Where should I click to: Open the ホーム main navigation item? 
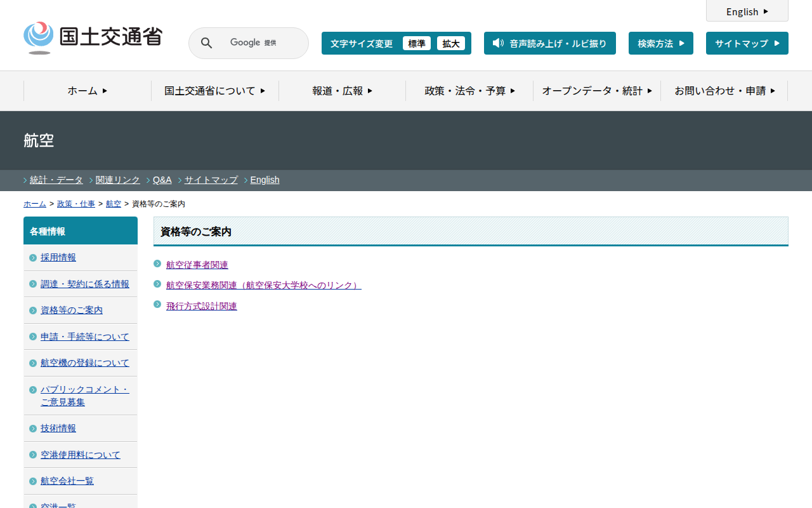88,91
